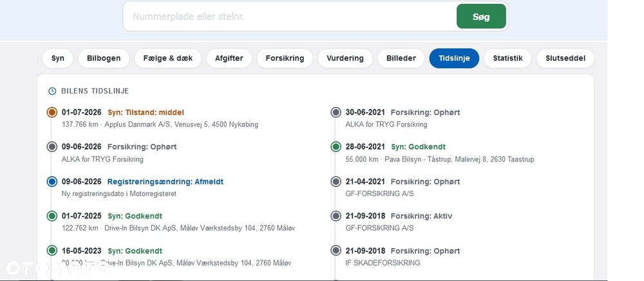The image size is (644, 281).
Task: Open the Syn tab
Action: 57,59
